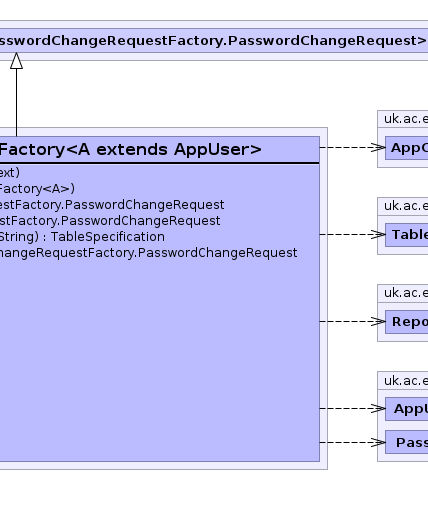This screenshot has width=428, height=507.
Task: Select the 'String) : TableSpecification' method line
Action: pos(82,237)
